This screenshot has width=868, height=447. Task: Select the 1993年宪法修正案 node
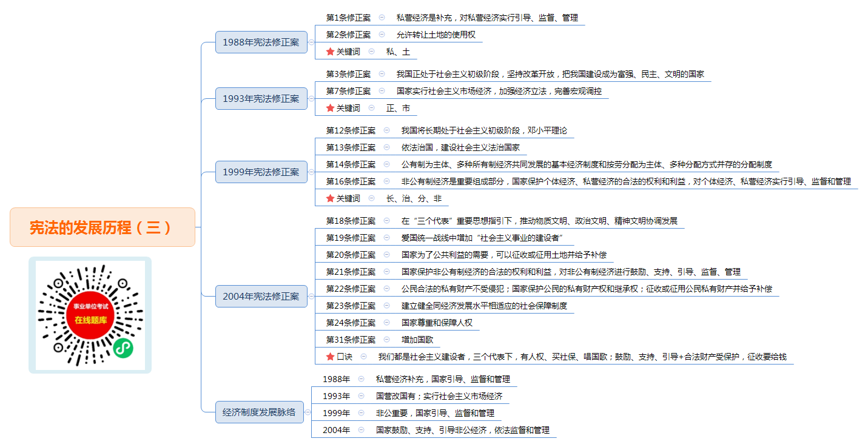[x=261, y=98]
